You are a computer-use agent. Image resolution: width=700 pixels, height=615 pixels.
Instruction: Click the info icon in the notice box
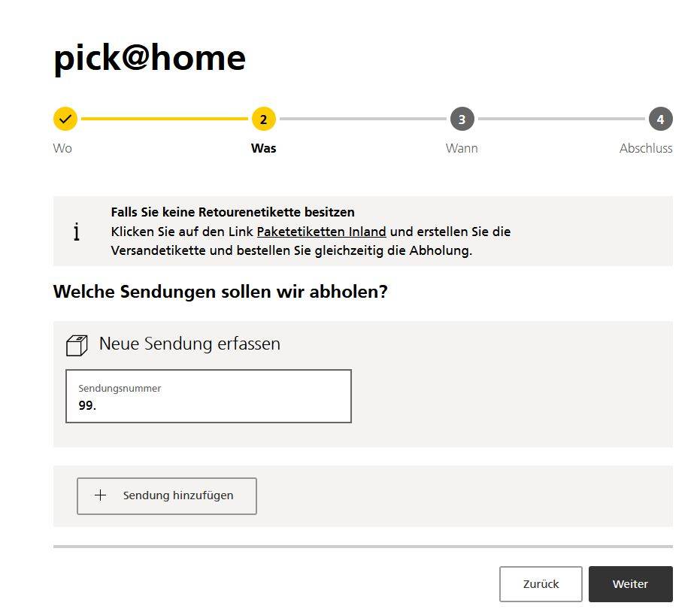[x=76, y=232]
